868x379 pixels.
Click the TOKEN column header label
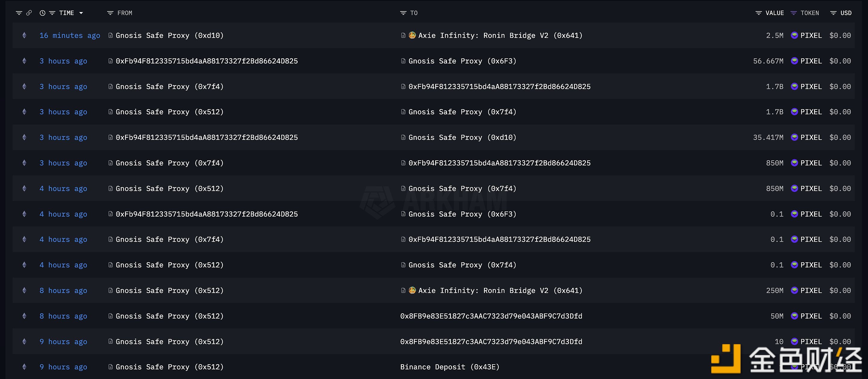pyautogui.click(x=810, y=13)
